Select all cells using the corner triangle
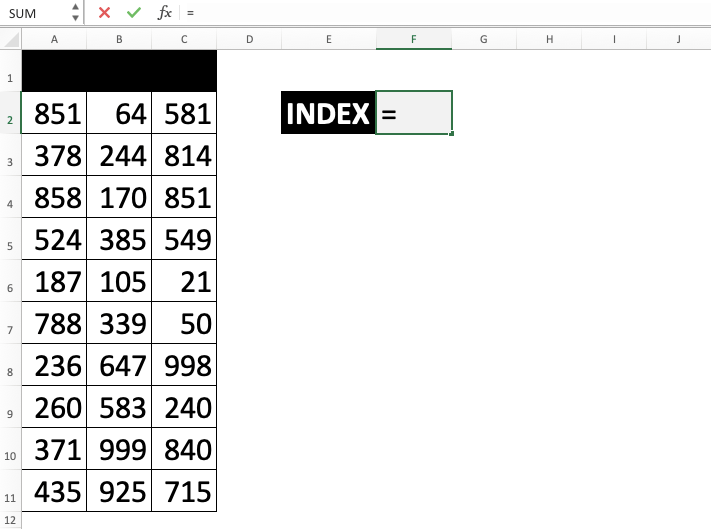Screen dimensions: 711x529 (x=11, y=39)
